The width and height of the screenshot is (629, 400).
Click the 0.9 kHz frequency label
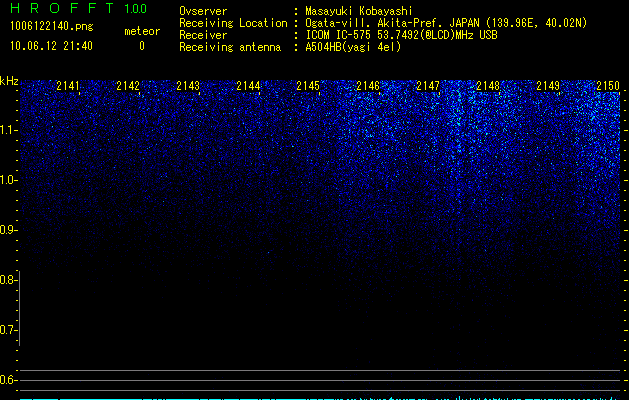7,230
